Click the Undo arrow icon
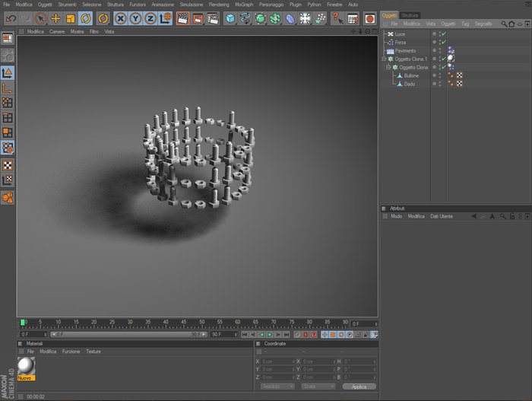This screenshot has height=401, width=532. (x=11, y=18)
